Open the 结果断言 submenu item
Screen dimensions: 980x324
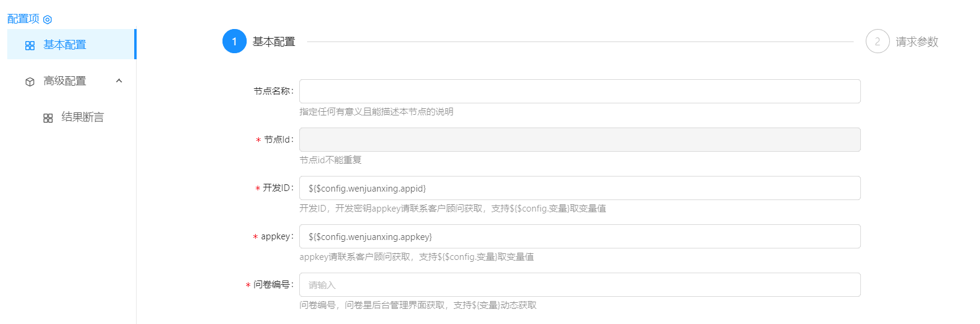[x=83, y=117]
